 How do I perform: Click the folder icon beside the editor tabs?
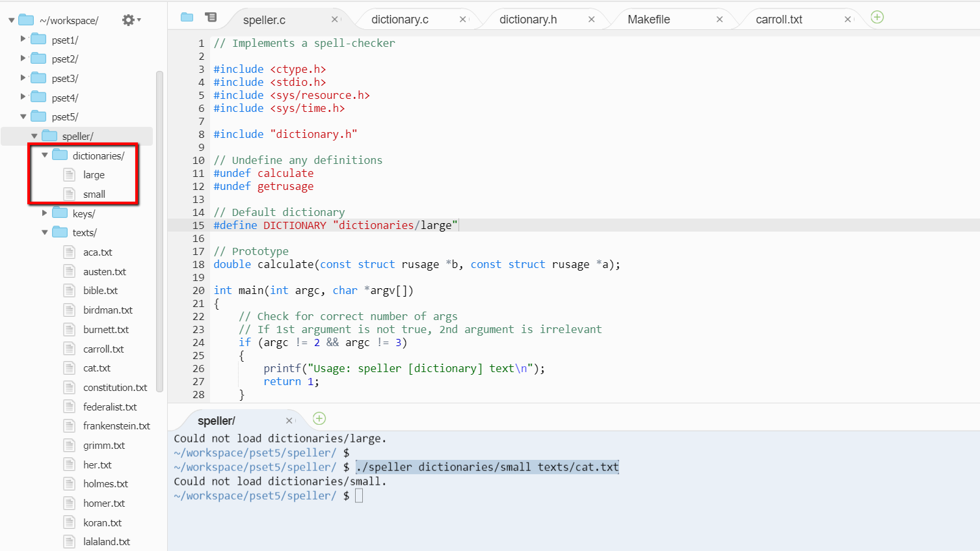187,18
